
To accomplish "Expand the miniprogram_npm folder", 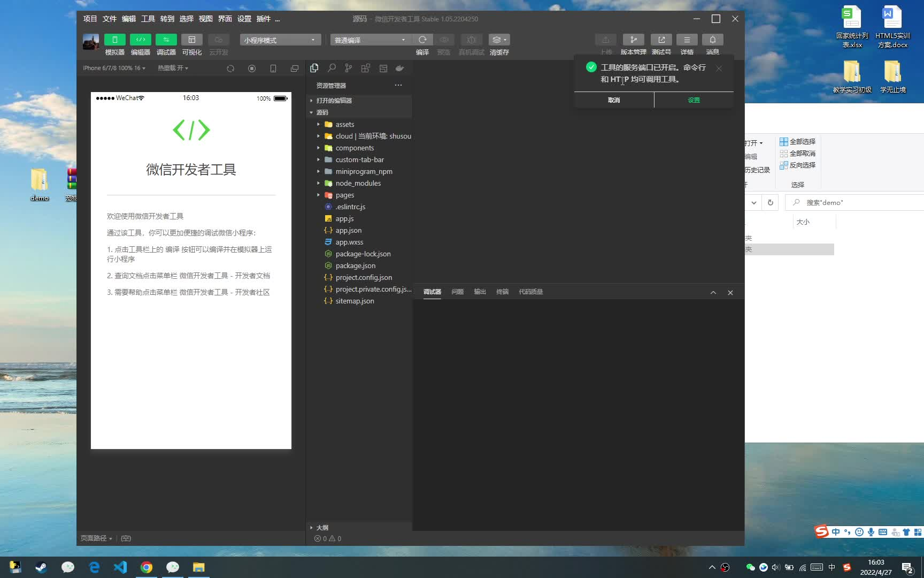I will [359, 171].
